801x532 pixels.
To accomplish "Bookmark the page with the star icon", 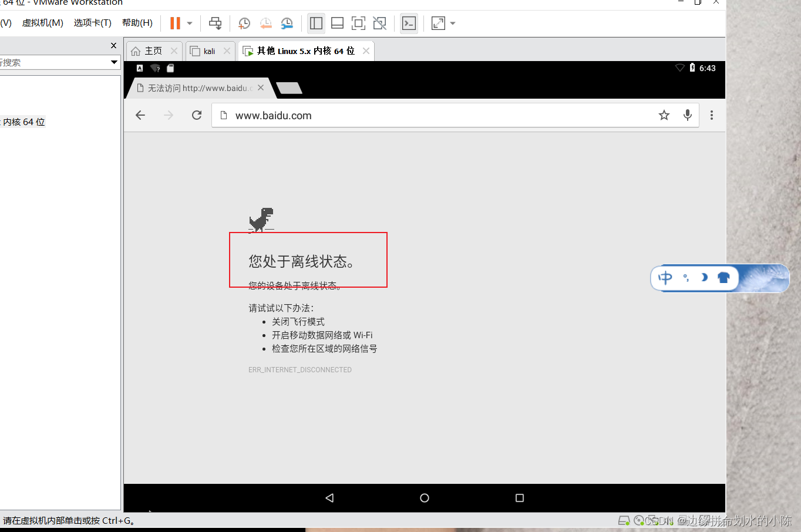I will click(664, 115).
